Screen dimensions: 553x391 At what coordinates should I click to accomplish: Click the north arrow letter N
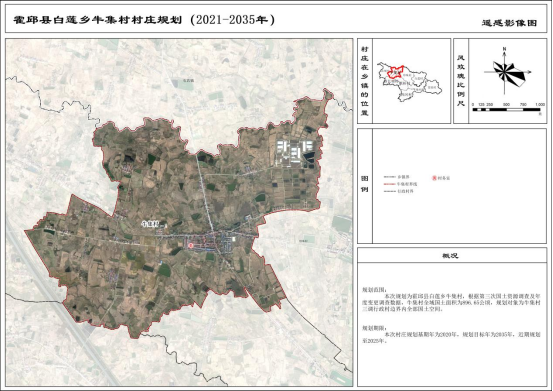coord(505,49)
